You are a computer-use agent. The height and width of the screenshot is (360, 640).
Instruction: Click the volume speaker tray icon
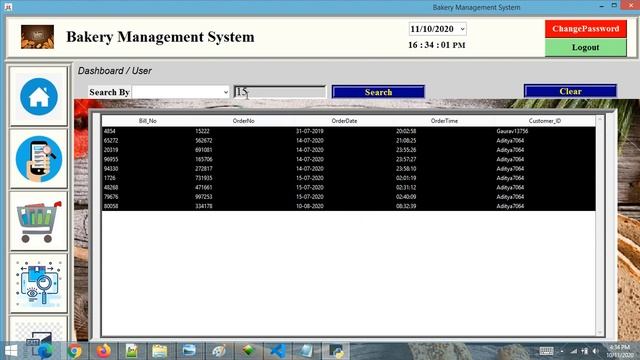click(596, 351)
